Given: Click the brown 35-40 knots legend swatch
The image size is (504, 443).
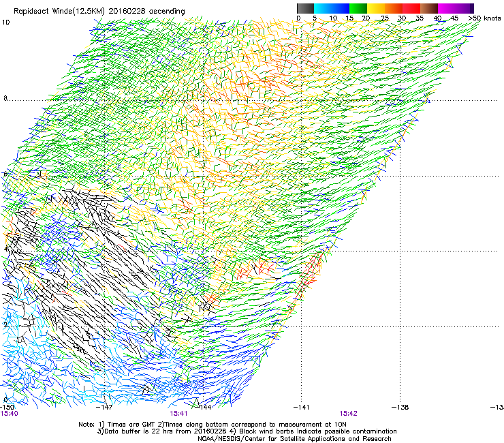Looking at the screenshot, I should click(429, 8).
